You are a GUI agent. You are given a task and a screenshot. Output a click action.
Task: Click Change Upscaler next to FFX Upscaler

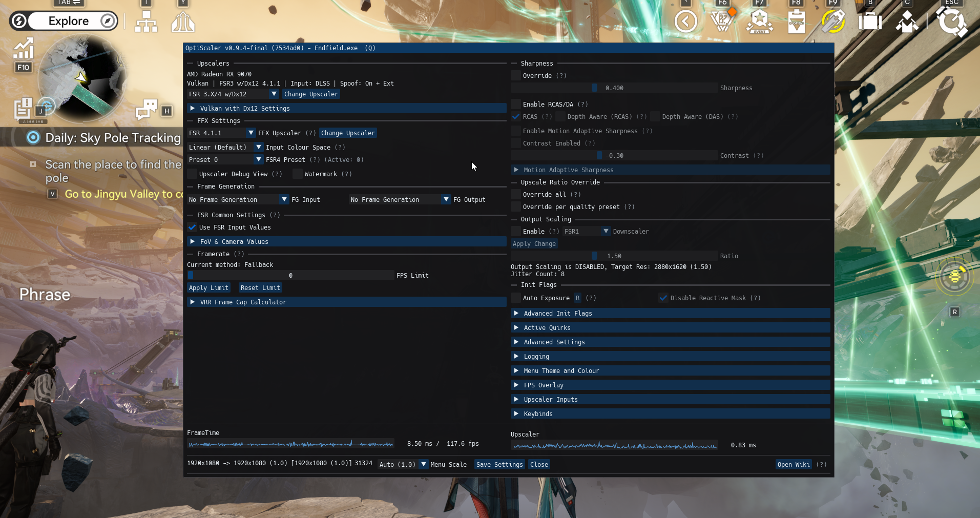click(x=348, y=133)
